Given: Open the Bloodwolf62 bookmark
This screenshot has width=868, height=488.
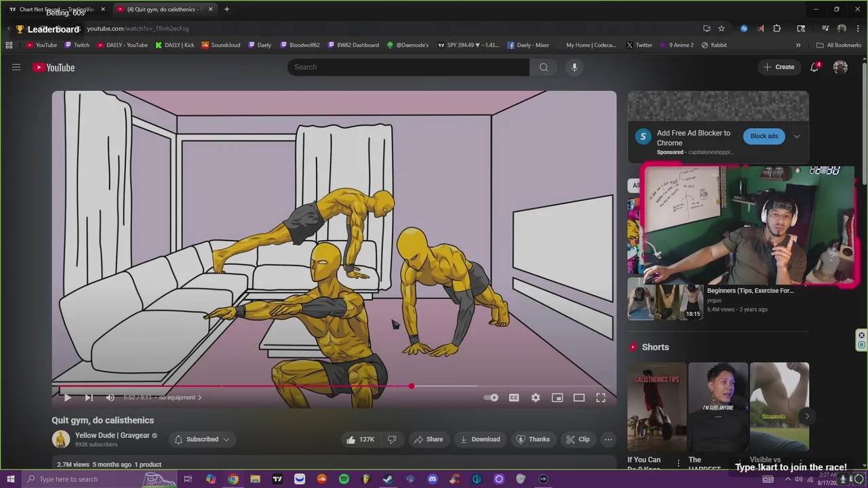Looking at the screenshot, I should 300,45.
